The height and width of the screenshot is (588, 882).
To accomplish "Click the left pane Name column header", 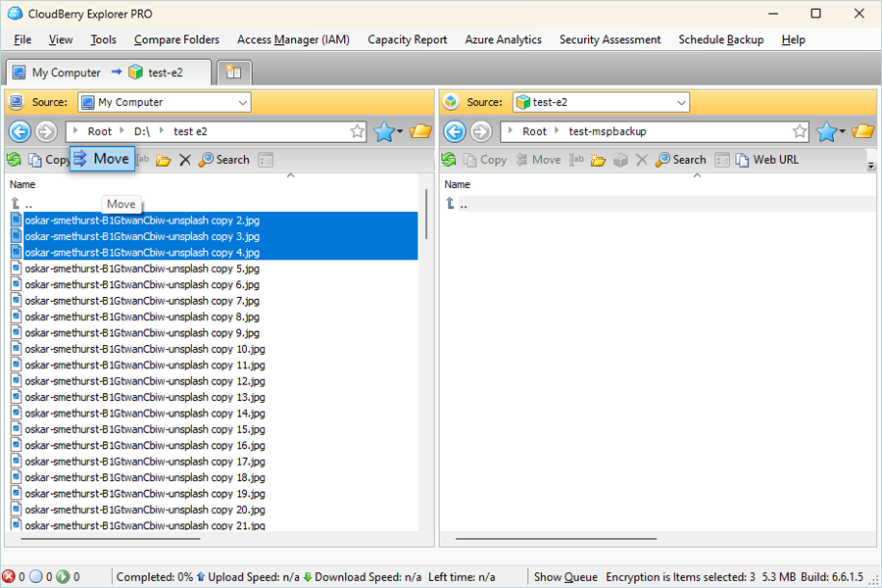I will click(x=23, y=184).
